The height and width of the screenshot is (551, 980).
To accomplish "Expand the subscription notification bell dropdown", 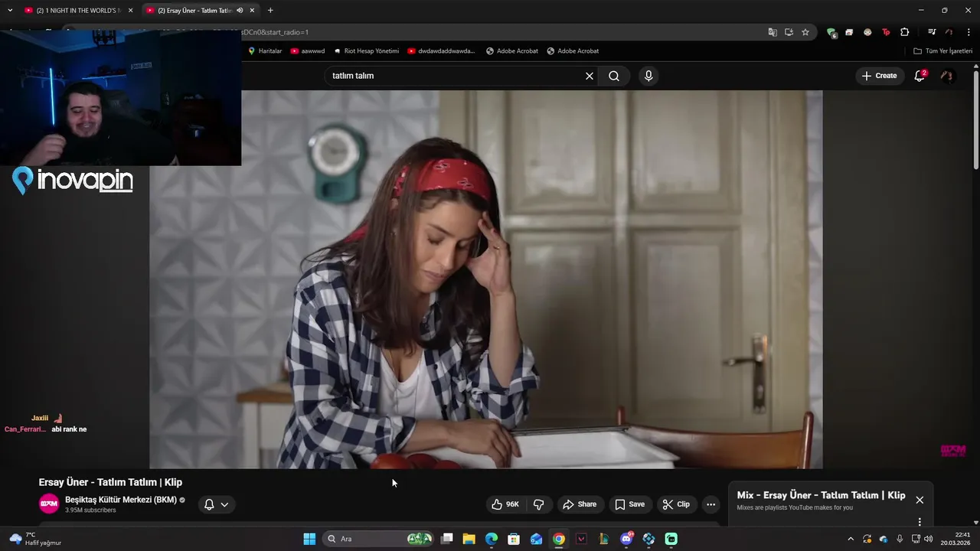I will [216, 504].
